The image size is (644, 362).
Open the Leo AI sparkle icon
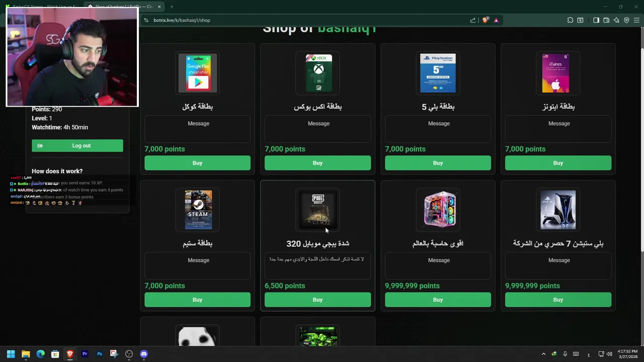pyautogui.click(x=616, y=20)
